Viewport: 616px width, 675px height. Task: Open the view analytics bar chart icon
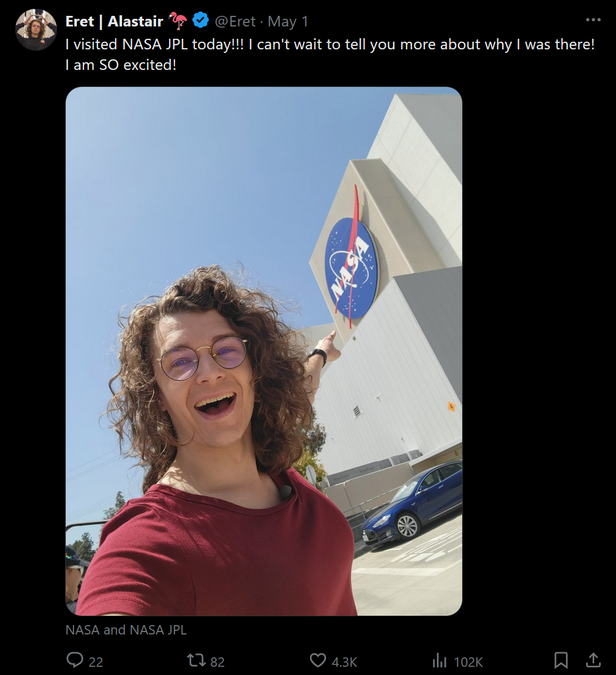tap(439, 660)
